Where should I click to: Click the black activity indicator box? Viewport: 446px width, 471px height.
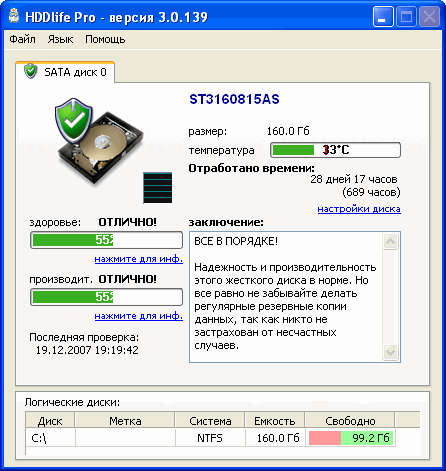coord(158,188)
